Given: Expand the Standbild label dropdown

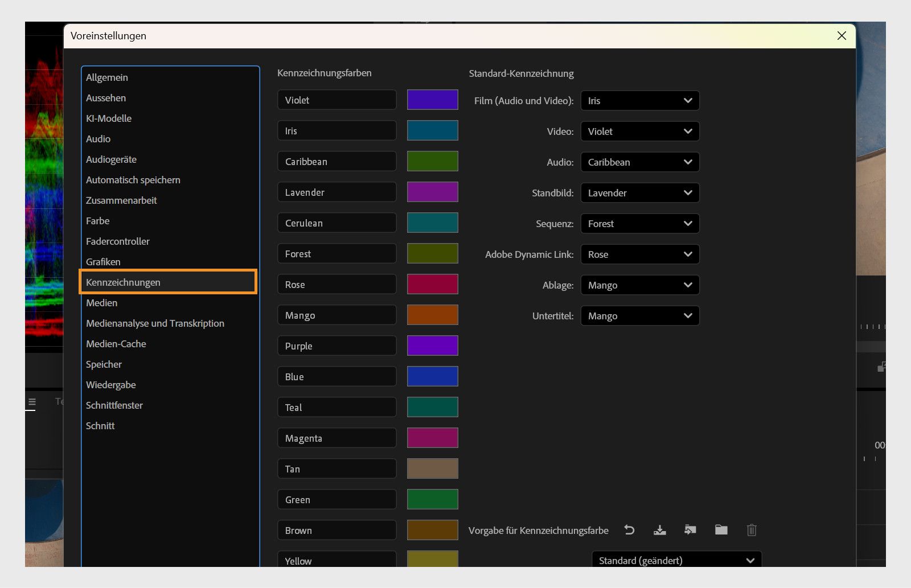Looking at the screenshot, I should point(640,193).
